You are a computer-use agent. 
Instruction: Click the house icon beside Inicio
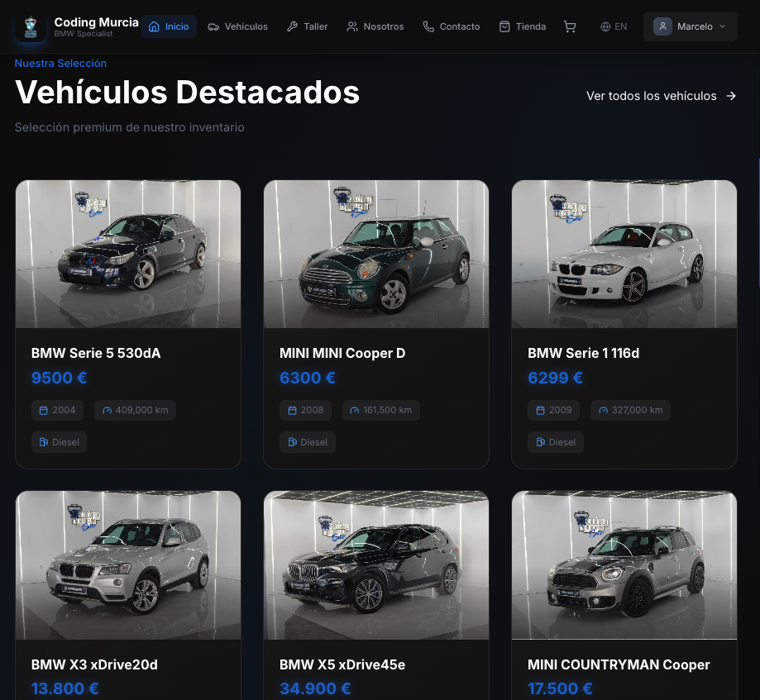pos(154,26)
